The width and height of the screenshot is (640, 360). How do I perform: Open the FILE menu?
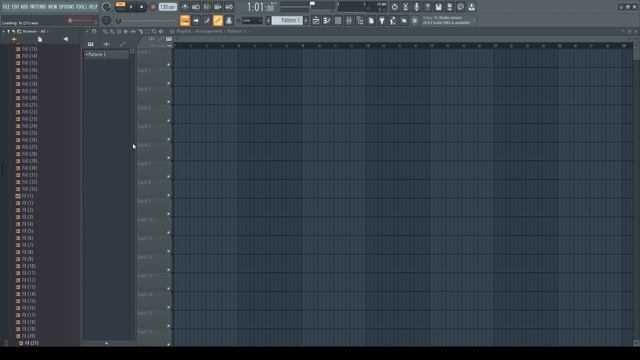(6, 7)
